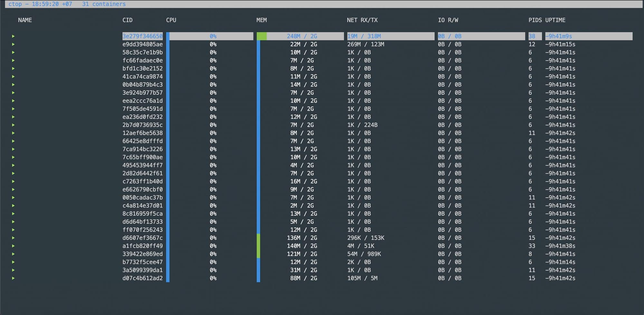Select container ID 3e279f346650
Screen dimensions: 644x315
click(143, 36)
